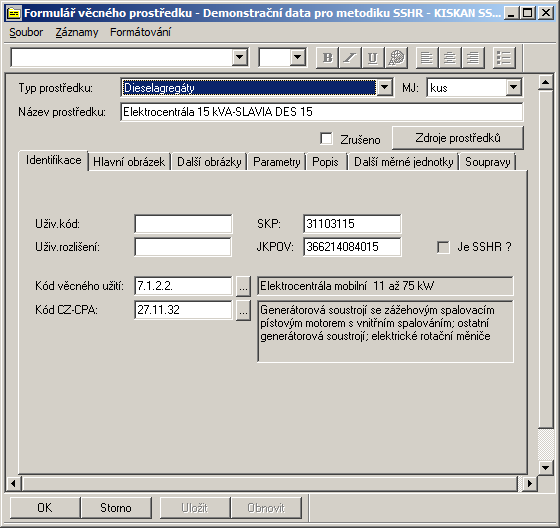Image resolution: width=560 pixels, height=528 pixels.
Task: Click the Kód CZ-CPA field 27.11.32
Action: pyautogui.click(x=183, y=310)
